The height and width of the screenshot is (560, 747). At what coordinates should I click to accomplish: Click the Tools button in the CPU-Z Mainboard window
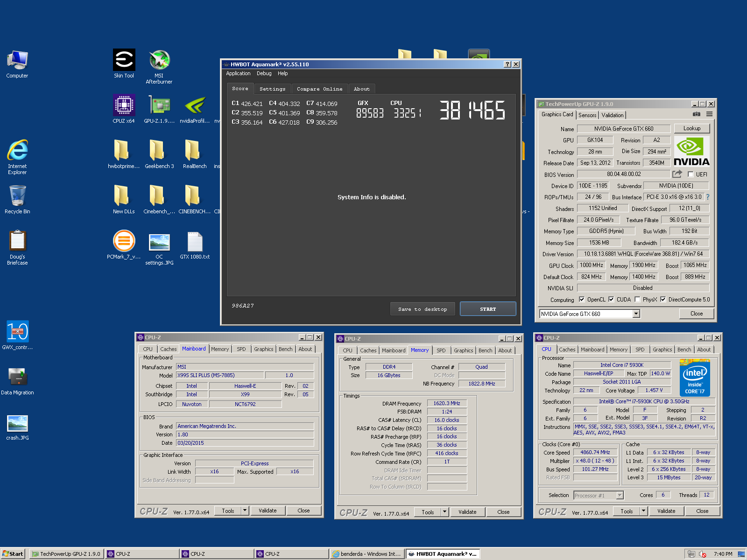click(x=228, y=511)
